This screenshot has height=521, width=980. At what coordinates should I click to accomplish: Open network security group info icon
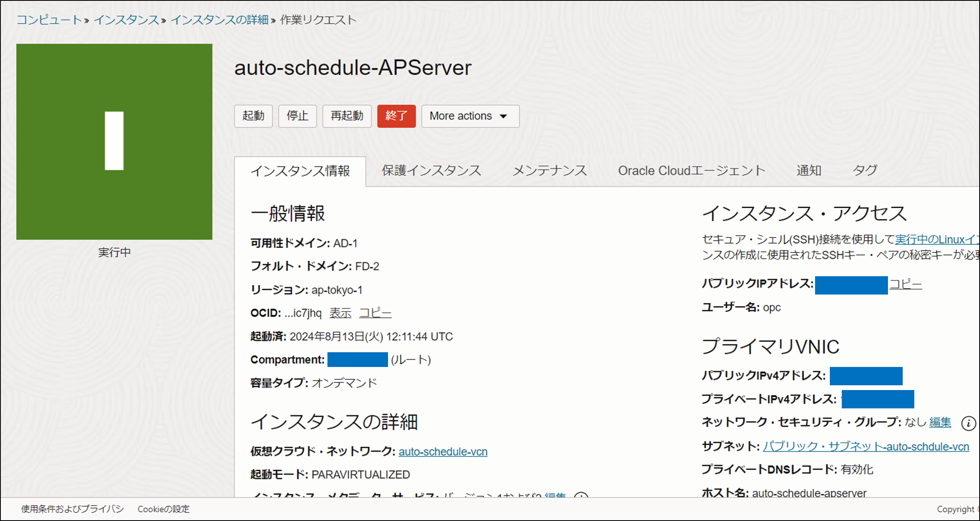[968, 423]
